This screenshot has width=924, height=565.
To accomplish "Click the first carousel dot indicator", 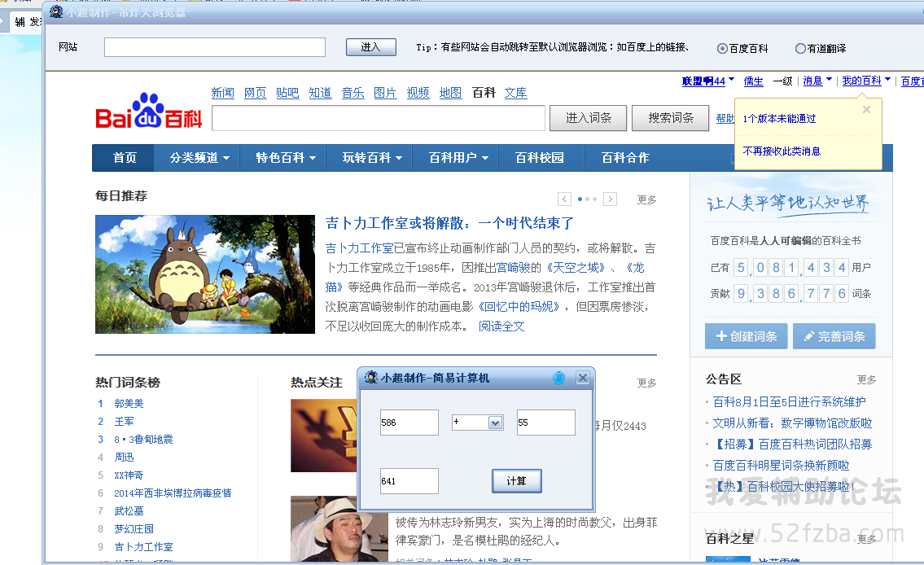I will pyautogui.click(x=580, y=199).
